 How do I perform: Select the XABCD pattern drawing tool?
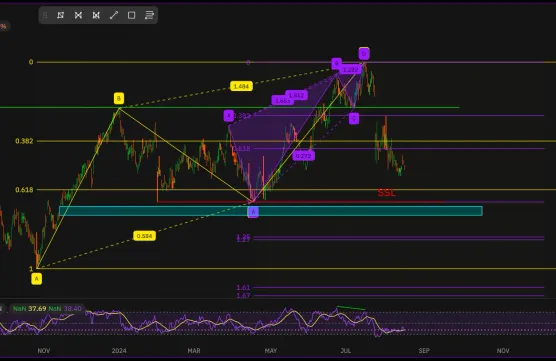[x=78, y=15]
